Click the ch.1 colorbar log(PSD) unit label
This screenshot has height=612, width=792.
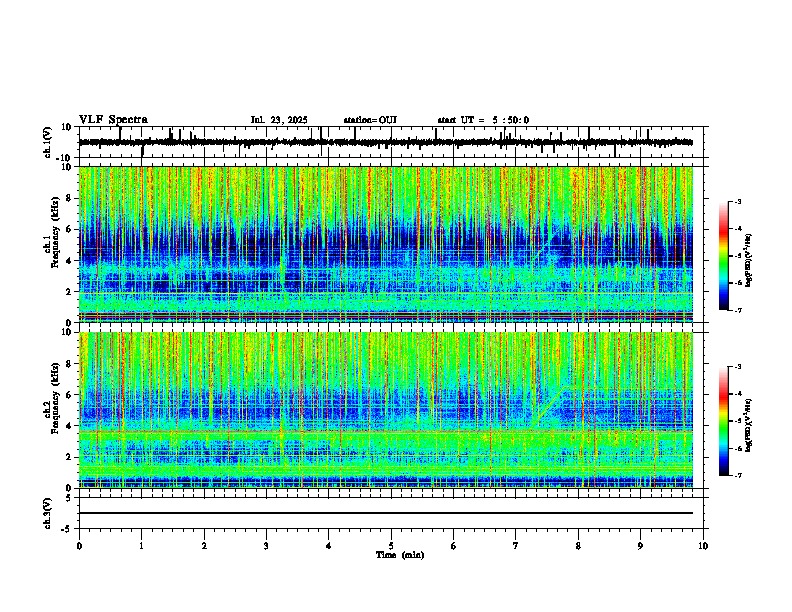[x=749, y=260]
